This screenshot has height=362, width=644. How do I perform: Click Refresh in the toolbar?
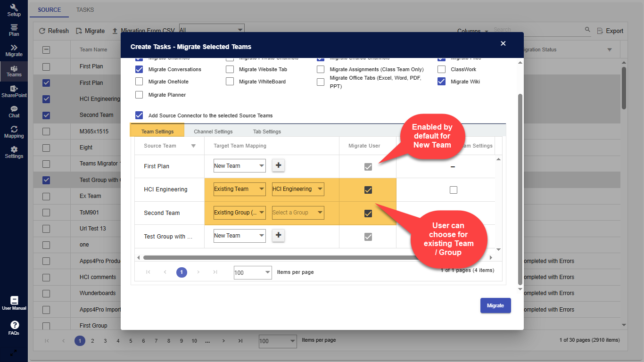tap(54, 31)
